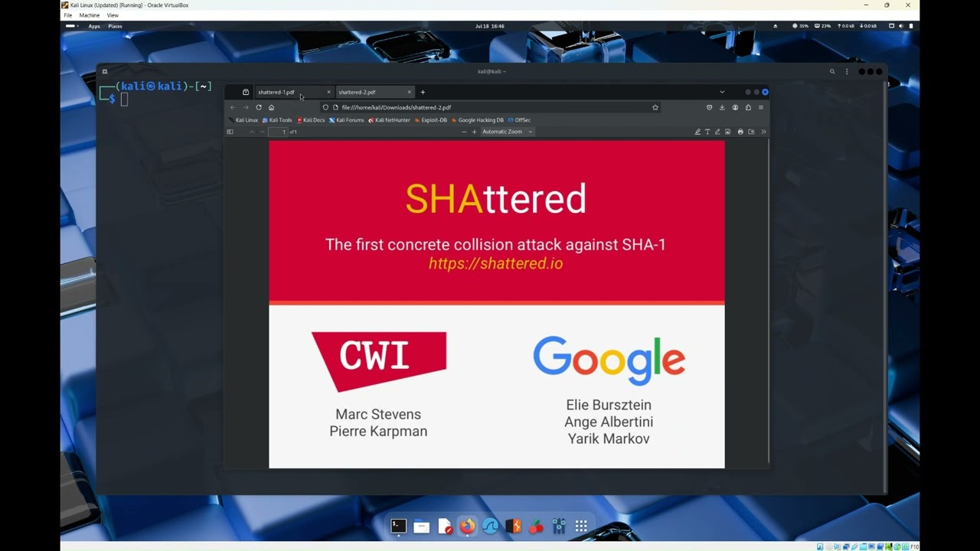This screenshot has height=551, width=980.
Task: Zoom out of the PDF
Action: click(x=464, y=132)
